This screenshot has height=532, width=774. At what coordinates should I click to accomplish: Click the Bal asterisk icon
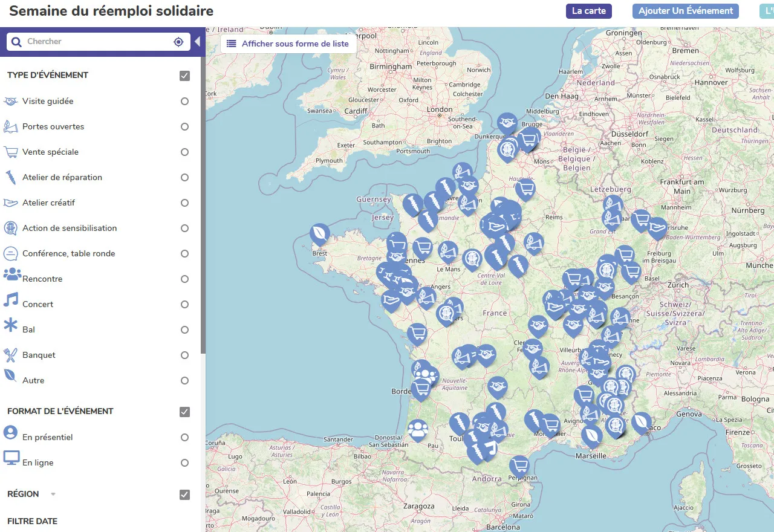tap(11, 326)
